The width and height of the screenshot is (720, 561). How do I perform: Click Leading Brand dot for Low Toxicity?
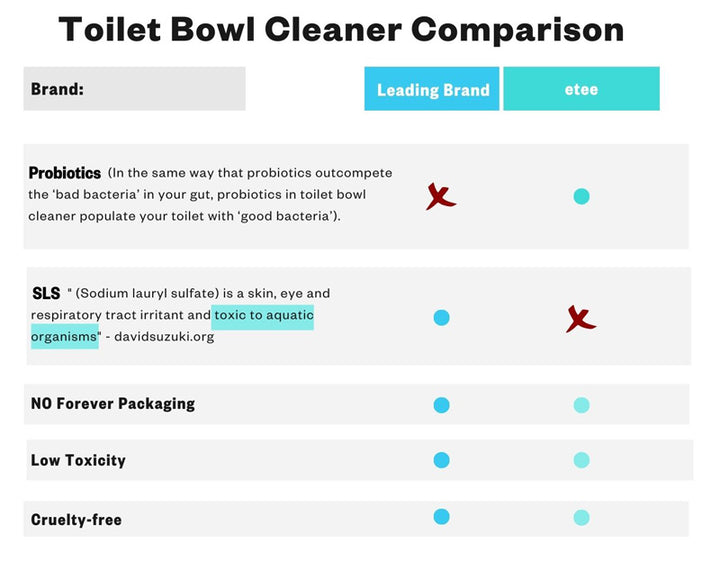(441, 460)
